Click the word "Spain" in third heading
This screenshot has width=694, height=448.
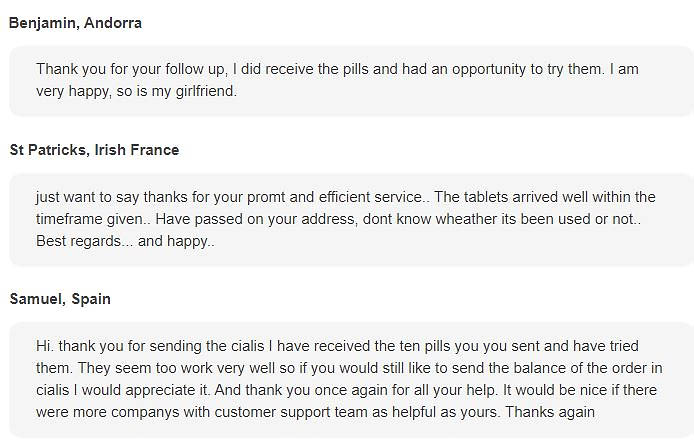[91, 299]
